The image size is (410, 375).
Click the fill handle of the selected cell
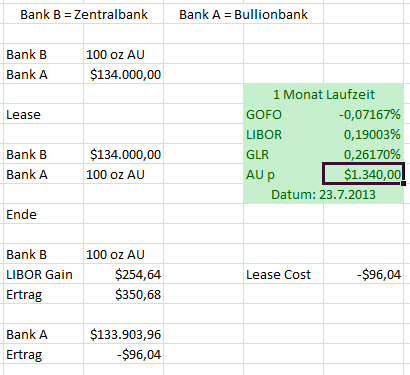404,183
